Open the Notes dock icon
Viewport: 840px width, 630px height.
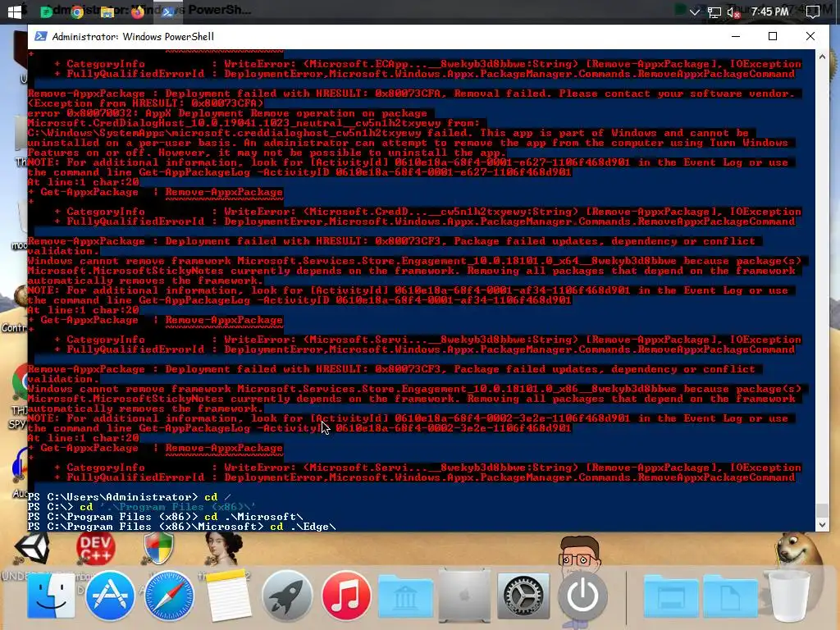point(228,596)
